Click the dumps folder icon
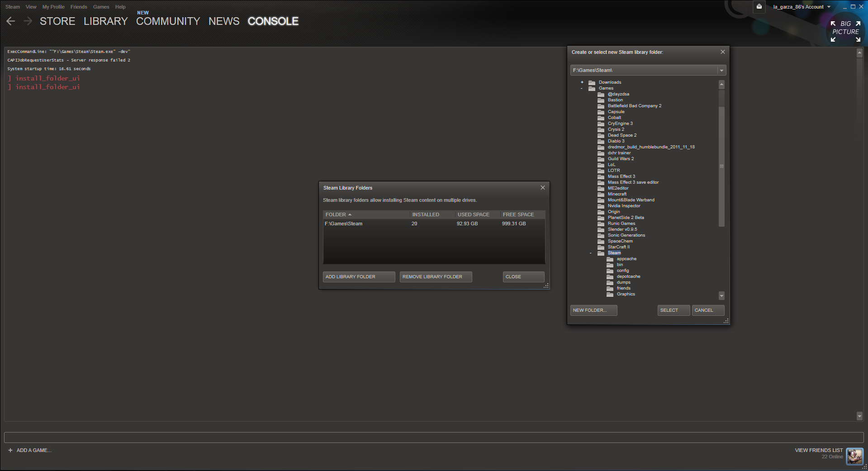This screenshot has height=471, width=868. click(x=610, y=282)
